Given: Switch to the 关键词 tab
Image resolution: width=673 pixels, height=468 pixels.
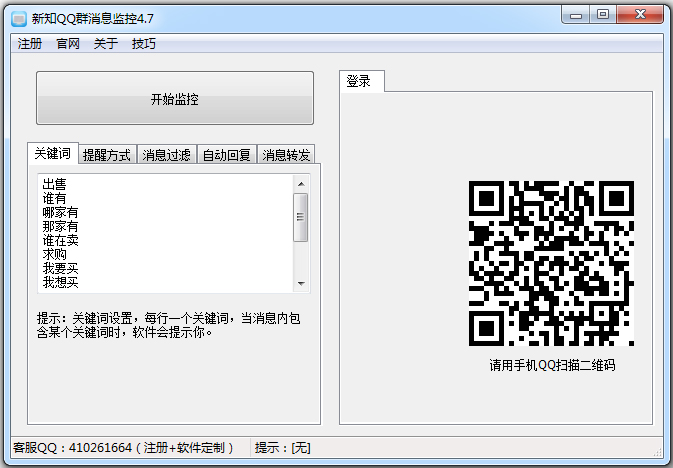Looking at the screenshot, I should 52,153.
